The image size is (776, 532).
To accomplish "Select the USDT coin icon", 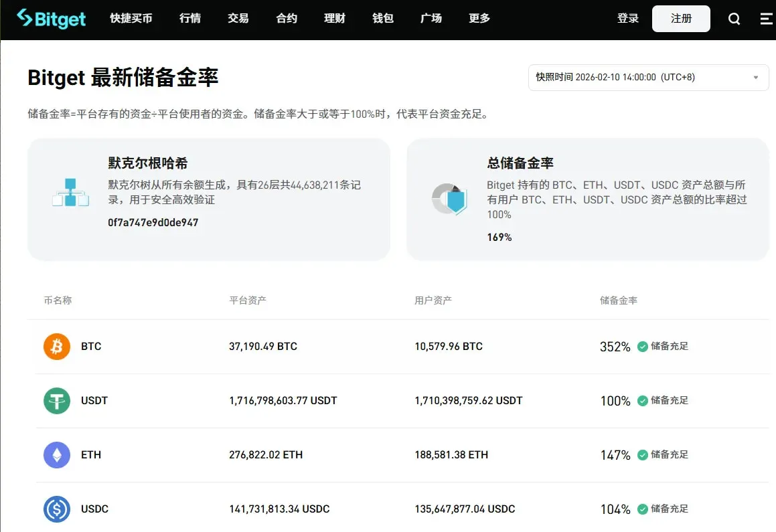I will click(x=56, y=400).
